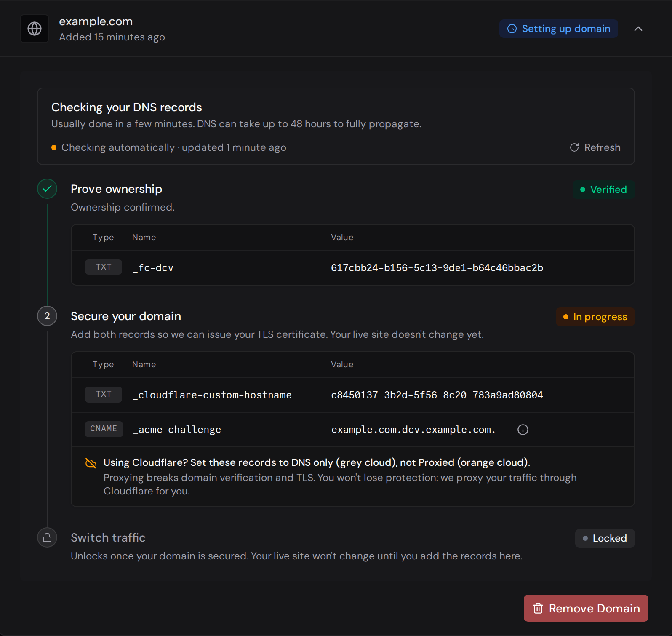Select the step 2 number circle

click(x=47, y=316)
